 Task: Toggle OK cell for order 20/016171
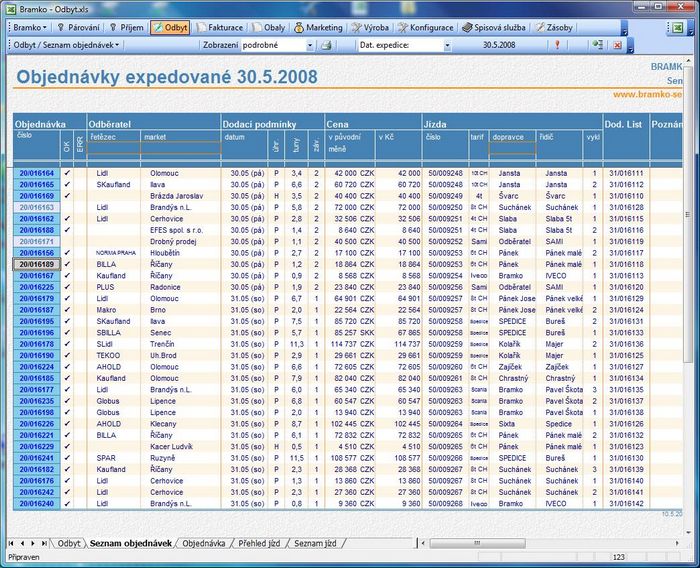tap(67, 241)
